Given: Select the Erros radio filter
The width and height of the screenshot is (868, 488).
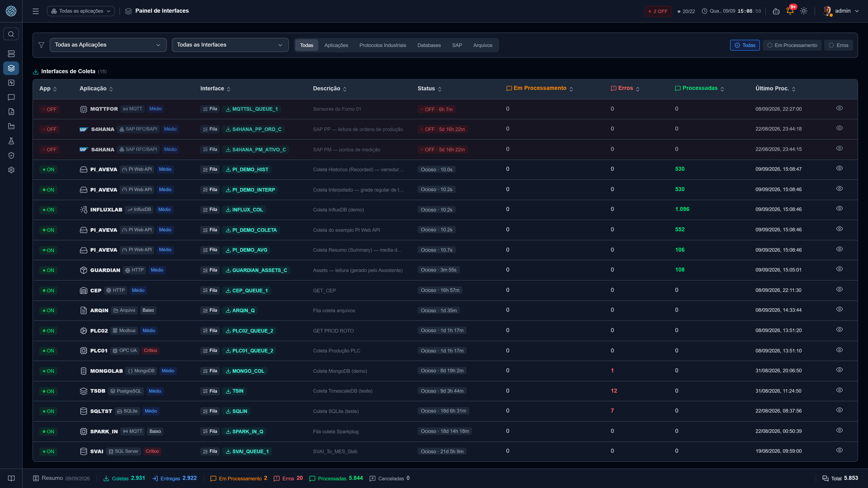Looking at the screenshot, I should tap(838, 45).
